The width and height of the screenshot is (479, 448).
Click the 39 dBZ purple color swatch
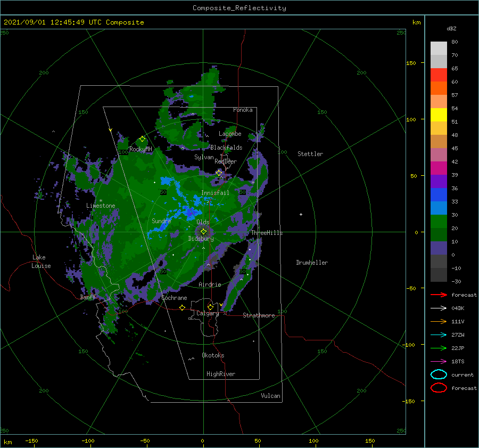(439, 181)
